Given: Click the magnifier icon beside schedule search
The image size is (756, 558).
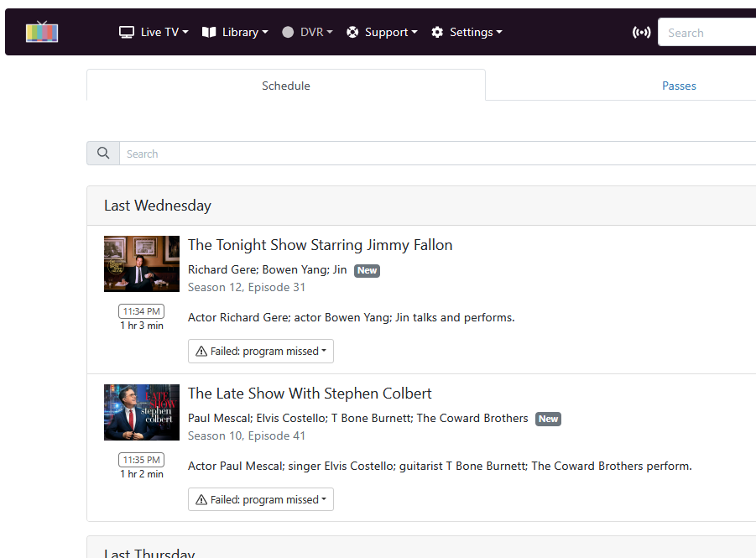Looking at the screenshot, I should pyautogui.click(x=103, y=154).
